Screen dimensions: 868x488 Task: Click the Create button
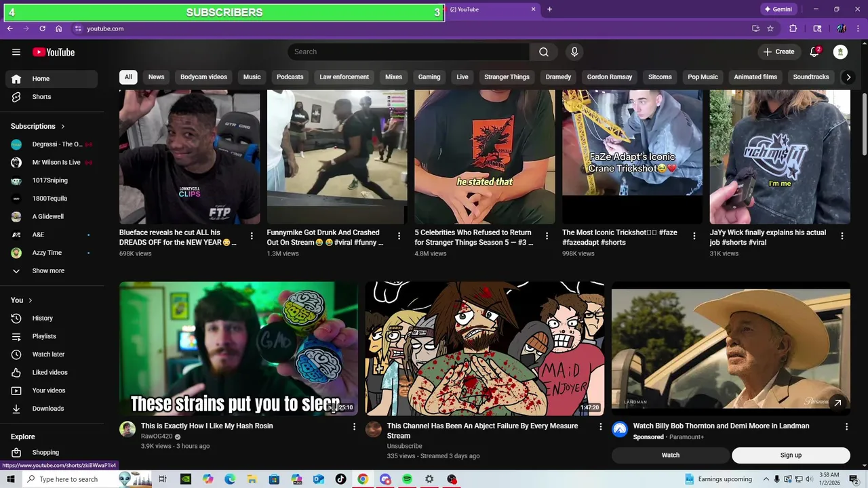[x=778, y=52]
